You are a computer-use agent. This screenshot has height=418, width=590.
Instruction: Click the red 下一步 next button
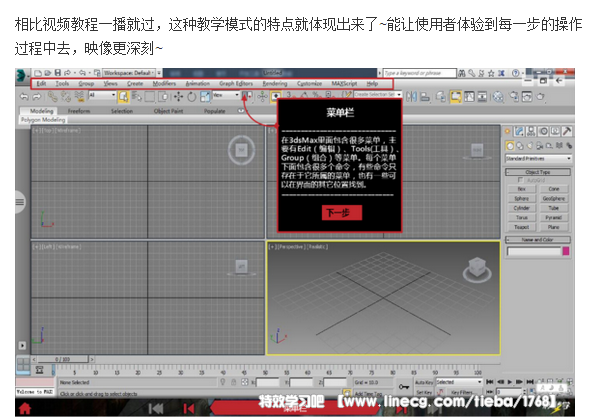tap(342, 213)
